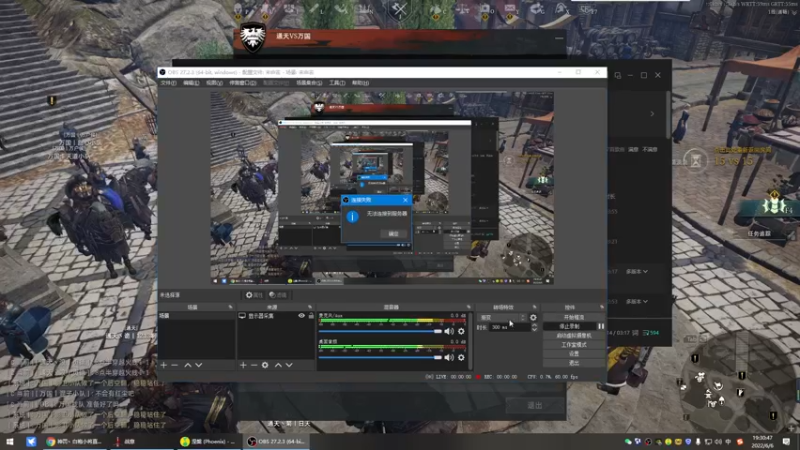Move scene down with the down arrow

pos(198,365)
